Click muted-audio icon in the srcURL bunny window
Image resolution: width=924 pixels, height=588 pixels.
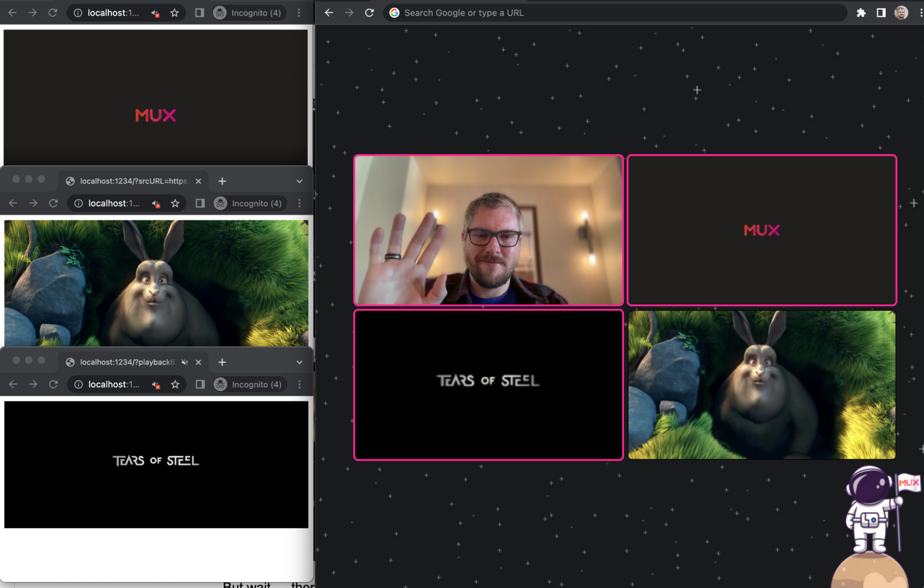coord(156,204)
